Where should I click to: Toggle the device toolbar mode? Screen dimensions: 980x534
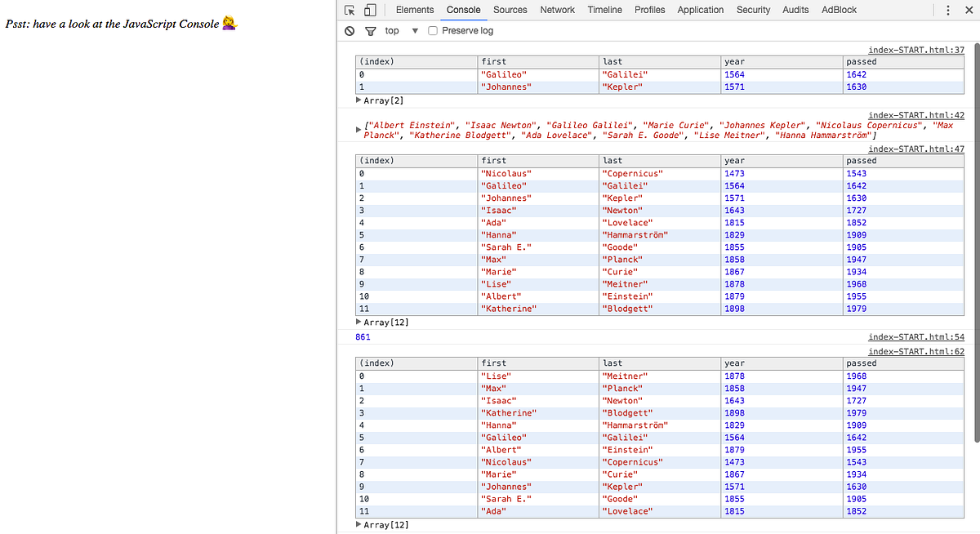click(x=369, y=9)
